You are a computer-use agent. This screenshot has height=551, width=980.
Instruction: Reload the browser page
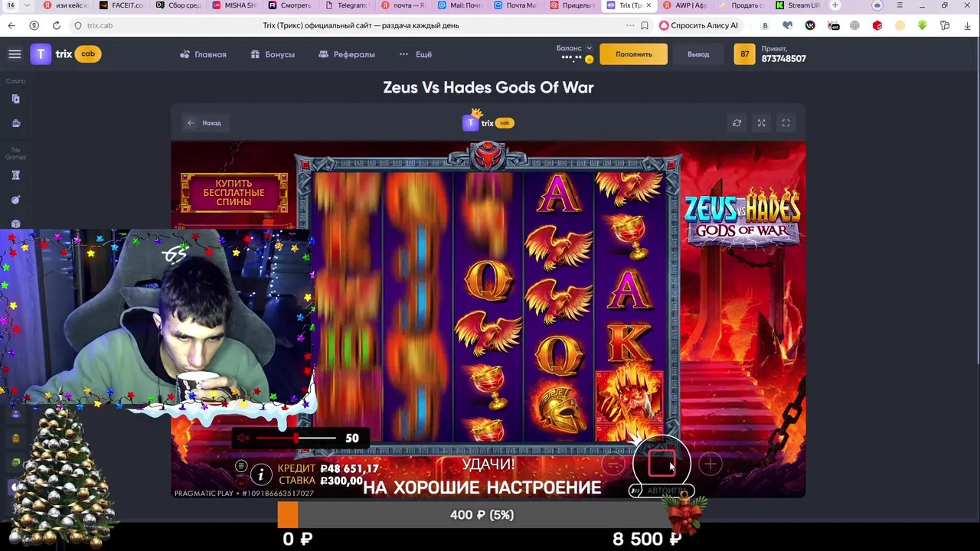coord(57,25)
